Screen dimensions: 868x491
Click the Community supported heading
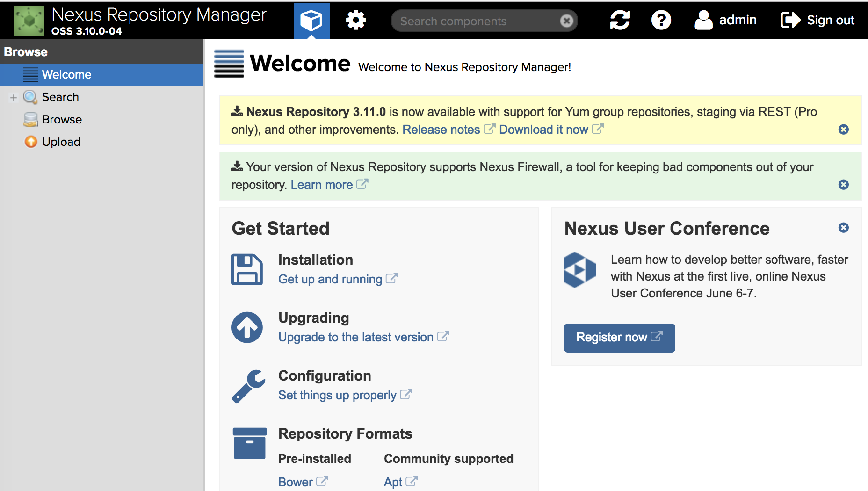[x=448, y=459]
